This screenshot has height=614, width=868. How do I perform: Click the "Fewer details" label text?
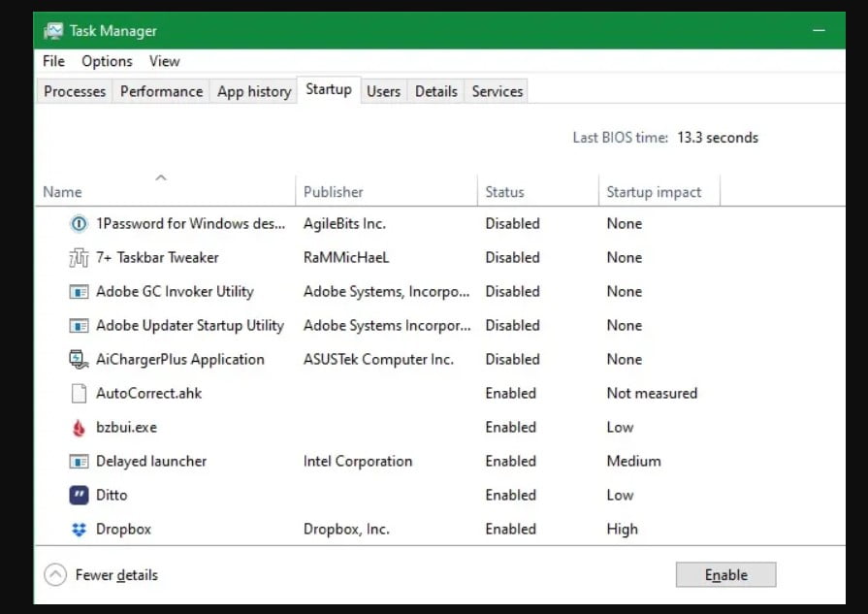[116, 575]
